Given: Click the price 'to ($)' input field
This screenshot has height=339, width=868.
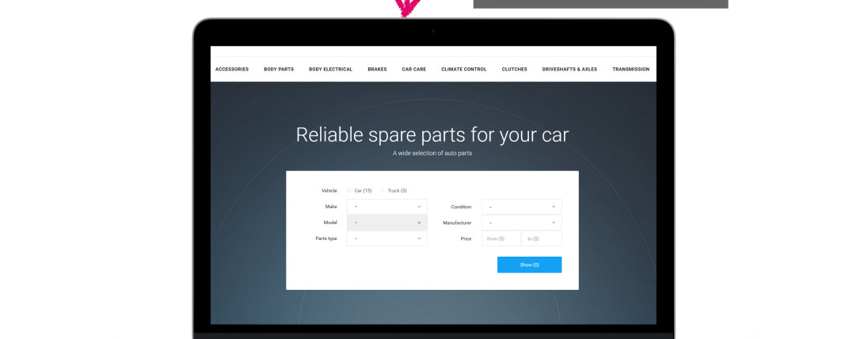Looking at the screenshot, I should (x=542, y=238).
